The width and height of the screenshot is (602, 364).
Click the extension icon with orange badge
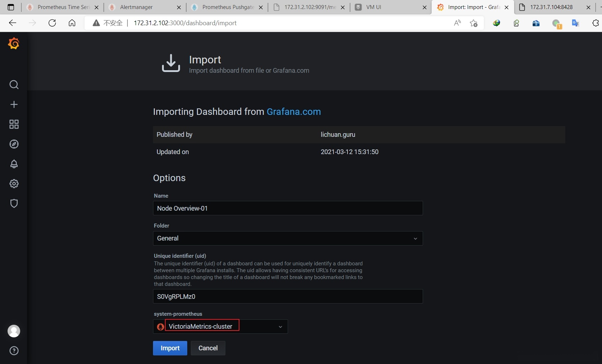tap(557, 24)
